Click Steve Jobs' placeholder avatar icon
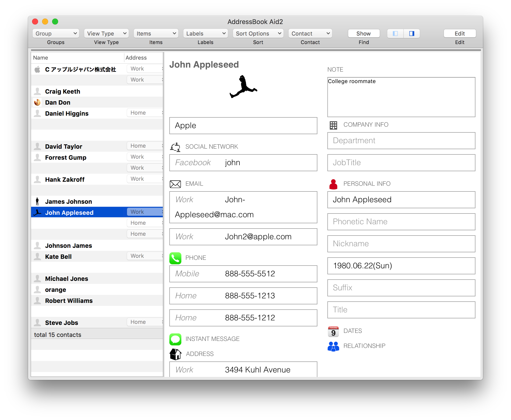This screenshot has width=511, height=420. tap(37, 323)
